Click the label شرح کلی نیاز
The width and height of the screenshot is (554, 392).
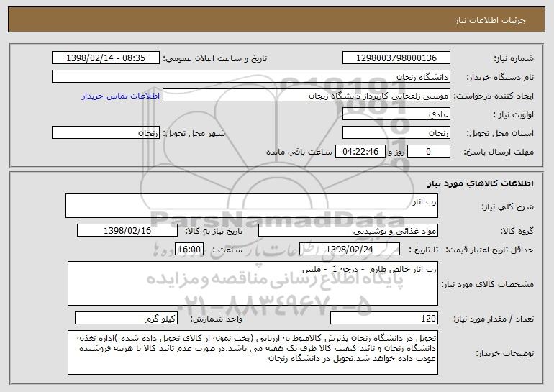508,206
